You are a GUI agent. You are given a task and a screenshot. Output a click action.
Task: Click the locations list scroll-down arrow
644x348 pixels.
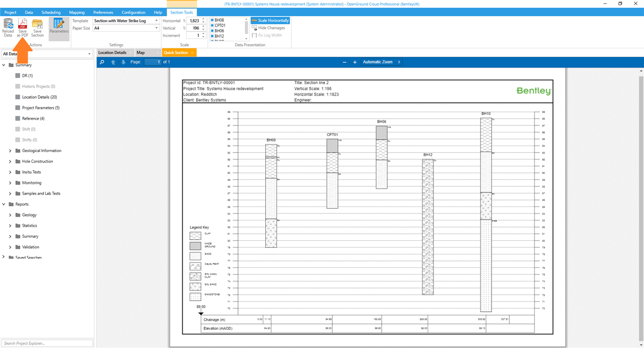[247, 38]
